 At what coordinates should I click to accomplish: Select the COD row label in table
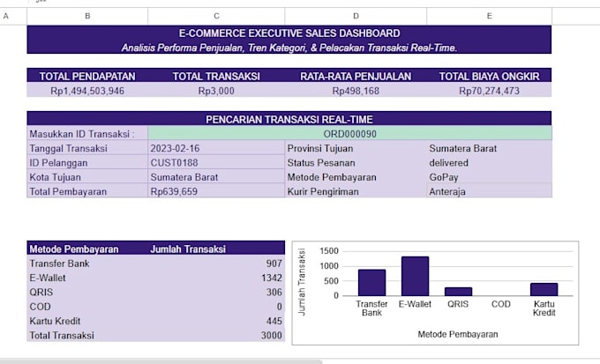point(40,307)
